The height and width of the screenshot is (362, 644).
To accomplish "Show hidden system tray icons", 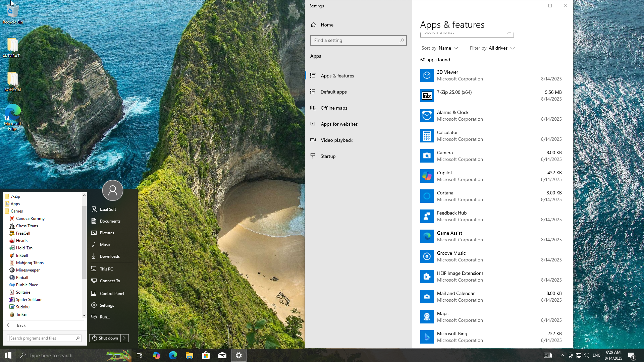I will click(562, 355).
